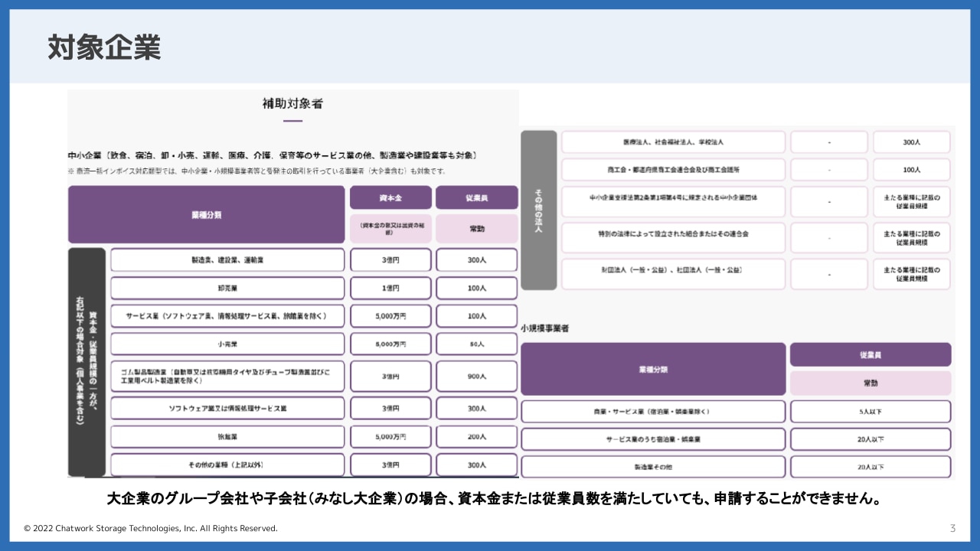Click 3億円 in the 製造業、建設業、運輸業 row
The width and height of the screenshot is (980, 551).
391,260
